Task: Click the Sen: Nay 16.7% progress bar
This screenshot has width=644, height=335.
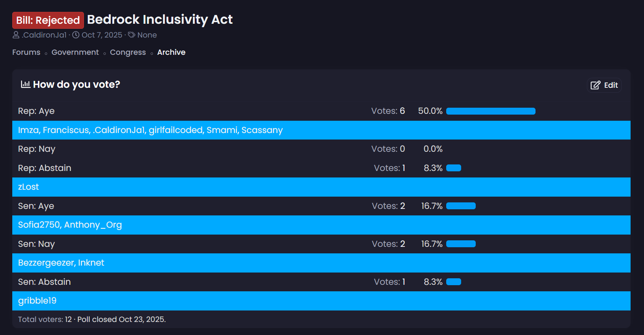Action: (461, 244)
